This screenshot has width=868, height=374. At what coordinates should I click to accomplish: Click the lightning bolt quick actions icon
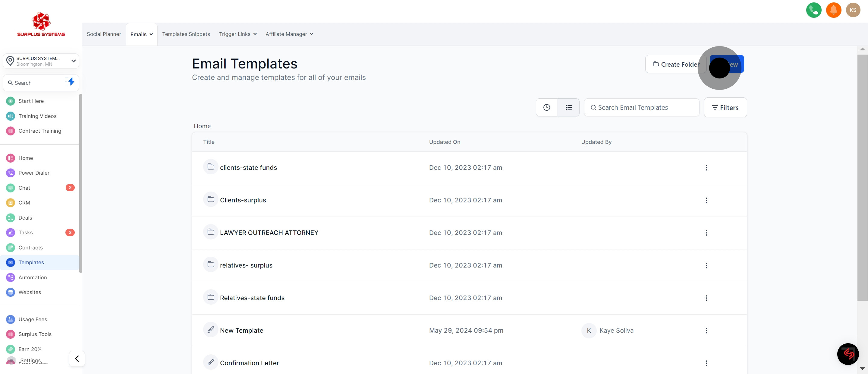point(71,82)
